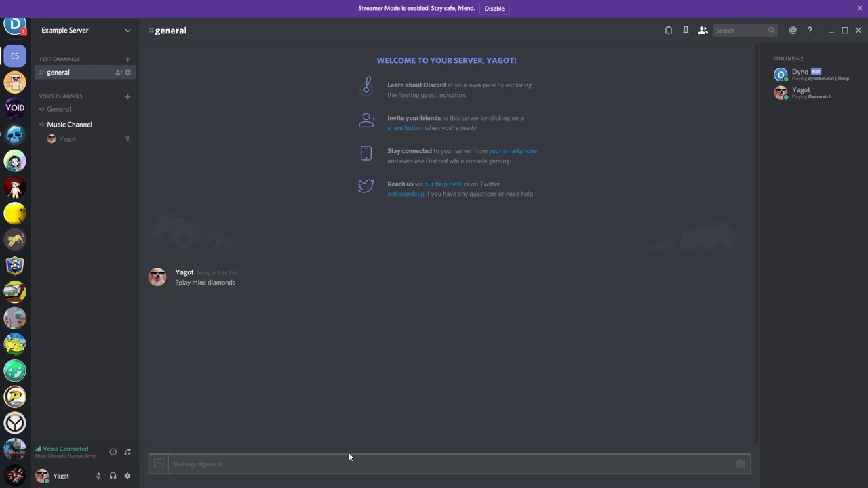Viewport: 868px width, 488px height.
Task: Click Yagot avatar in user panel
Action: click(42, 476)
